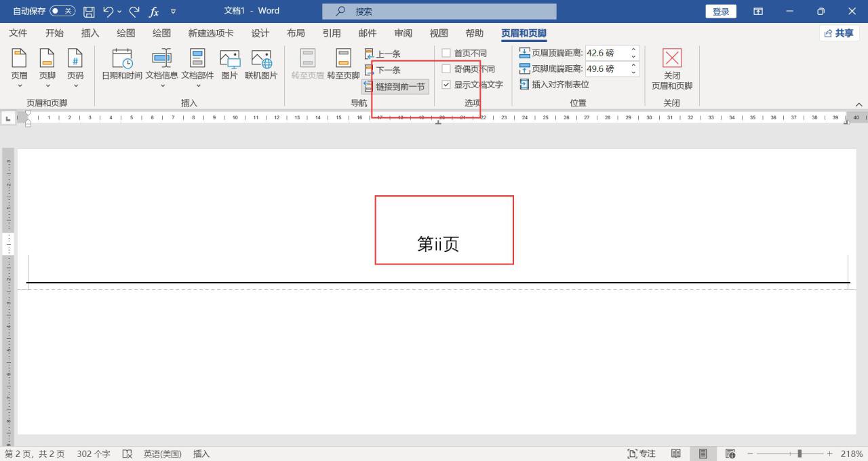868x461 pixels.
Task: Insert date and time (日期和时间)
Action: click(122, 66)
